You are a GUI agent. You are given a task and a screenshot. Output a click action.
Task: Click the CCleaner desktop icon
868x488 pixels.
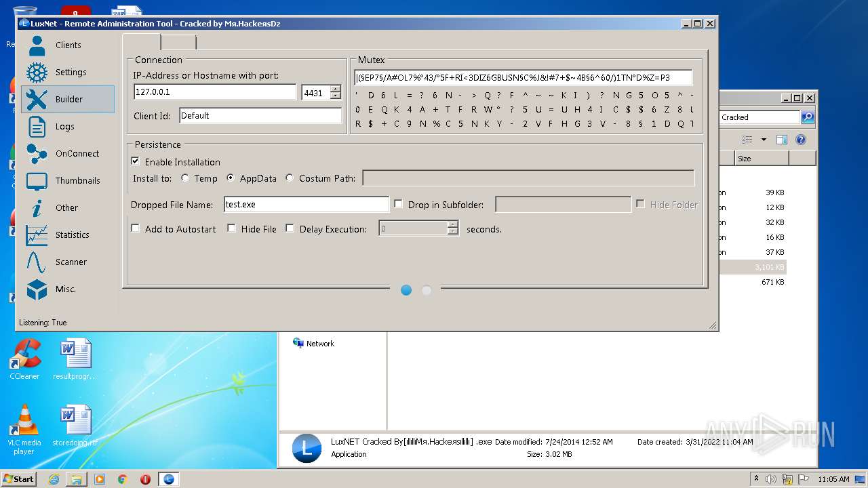click(24, 359)
